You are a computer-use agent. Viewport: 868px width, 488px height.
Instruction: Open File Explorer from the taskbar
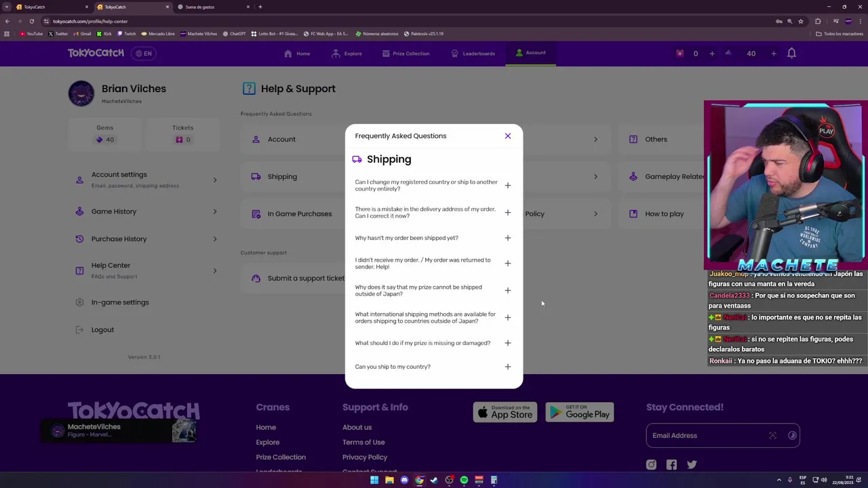click(x=389, y=481)
